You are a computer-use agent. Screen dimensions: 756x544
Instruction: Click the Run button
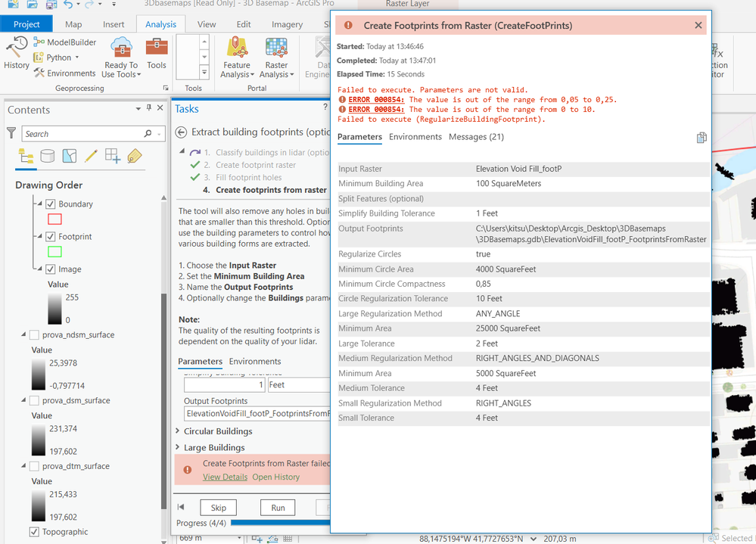(278, 508)
